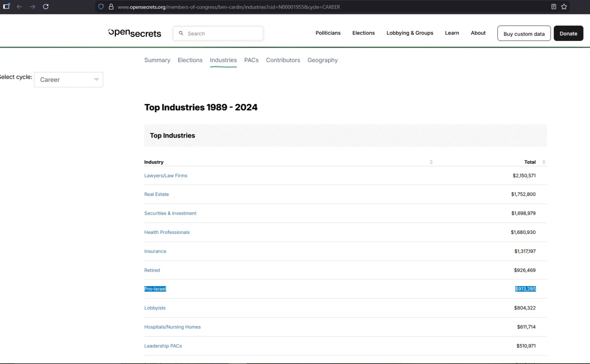Image resolution: width=590 pixels, height=364 pixels.
Task: Open the Retired industry link
Action: (x=152, y=270)
